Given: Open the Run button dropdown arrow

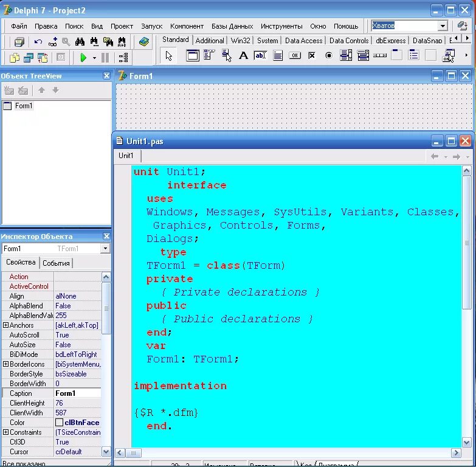Looking at the screenshot, I should pos(94,58).
